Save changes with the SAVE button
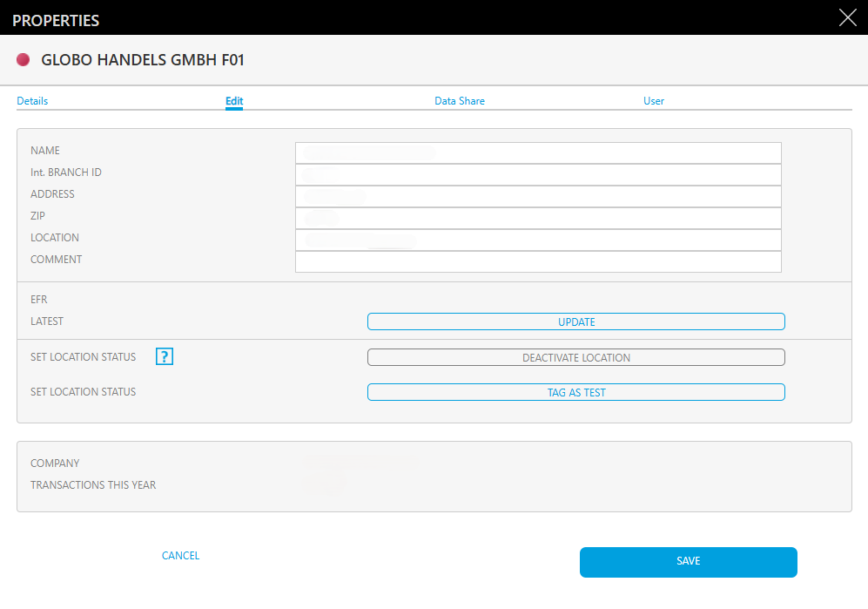The width and height of the screenshot is (868, 609). coord(688,562)
